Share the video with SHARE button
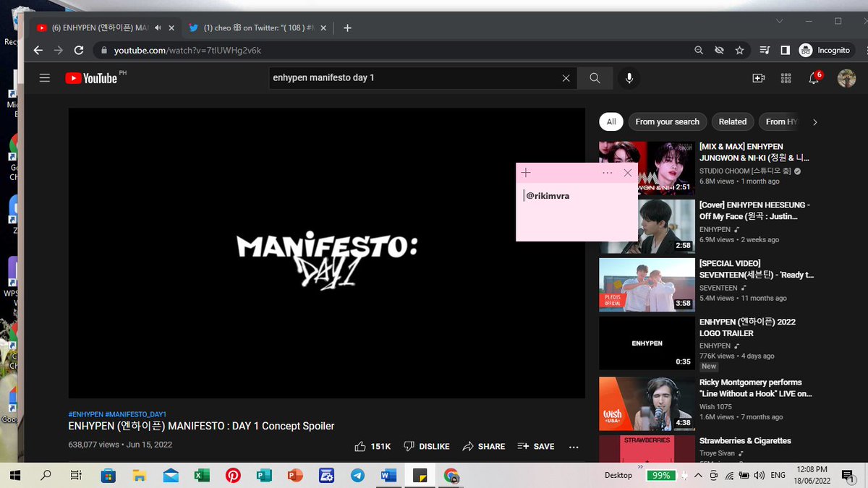868x488 pixels. [x=483, y=447]
